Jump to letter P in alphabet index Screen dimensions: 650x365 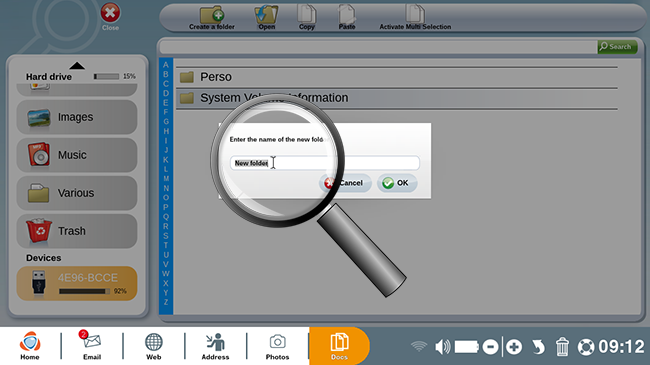(x=166, y=207)
